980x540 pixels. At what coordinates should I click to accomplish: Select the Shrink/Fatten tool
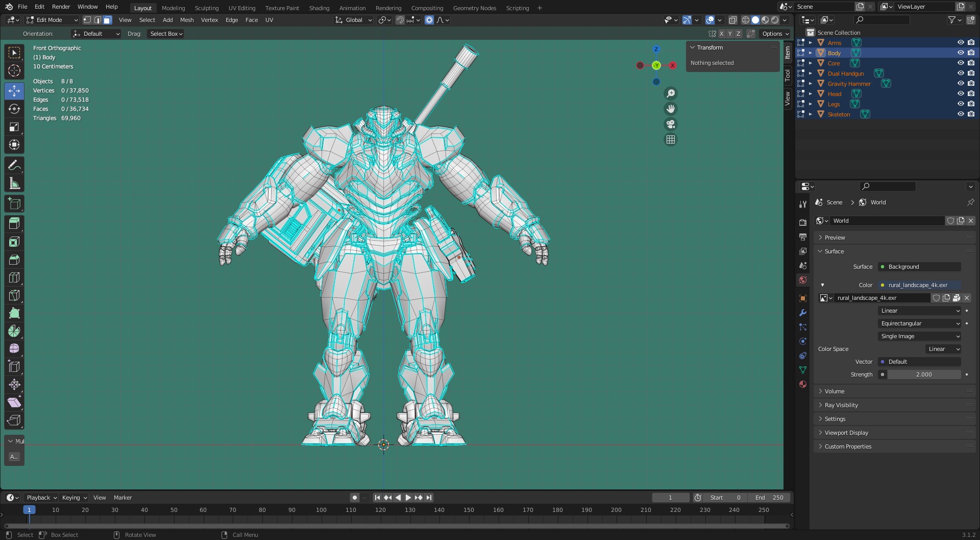[x=14, y=385]
